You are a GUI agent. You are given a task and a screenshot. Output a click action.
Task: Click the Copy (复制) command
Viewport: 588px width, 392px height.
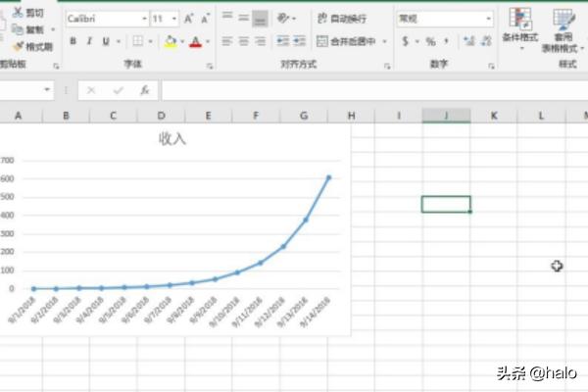28,29
